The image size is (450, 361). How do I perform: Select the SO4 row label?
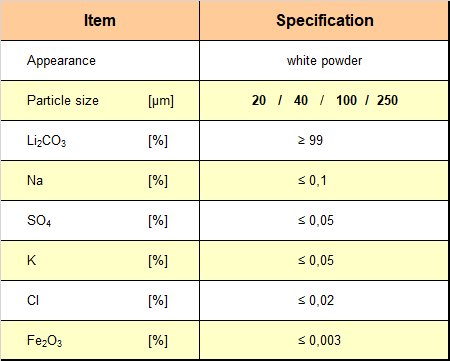tap(39, 221)
